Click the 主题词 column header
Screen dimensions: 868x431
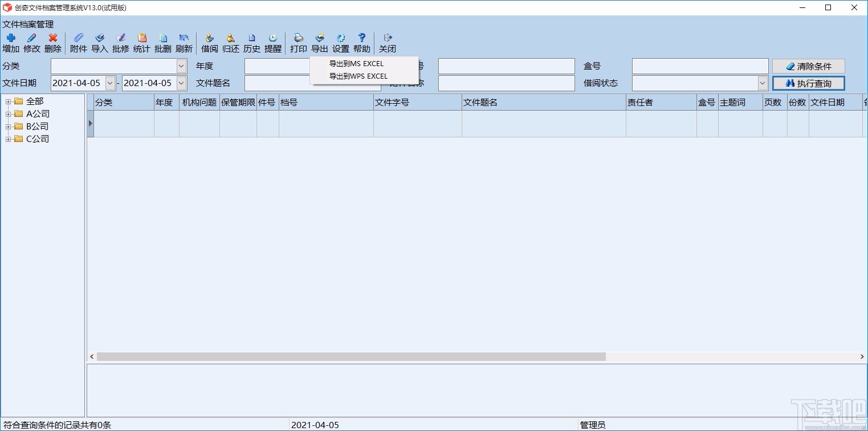click(740, 103)
